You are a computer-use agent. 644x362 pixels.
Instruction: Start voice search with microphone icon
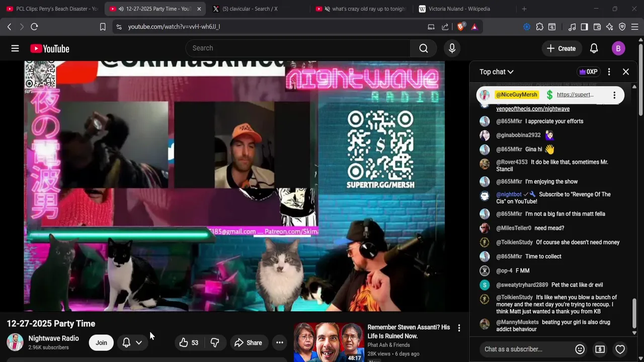pyautogui.click(x=452, y=48)
